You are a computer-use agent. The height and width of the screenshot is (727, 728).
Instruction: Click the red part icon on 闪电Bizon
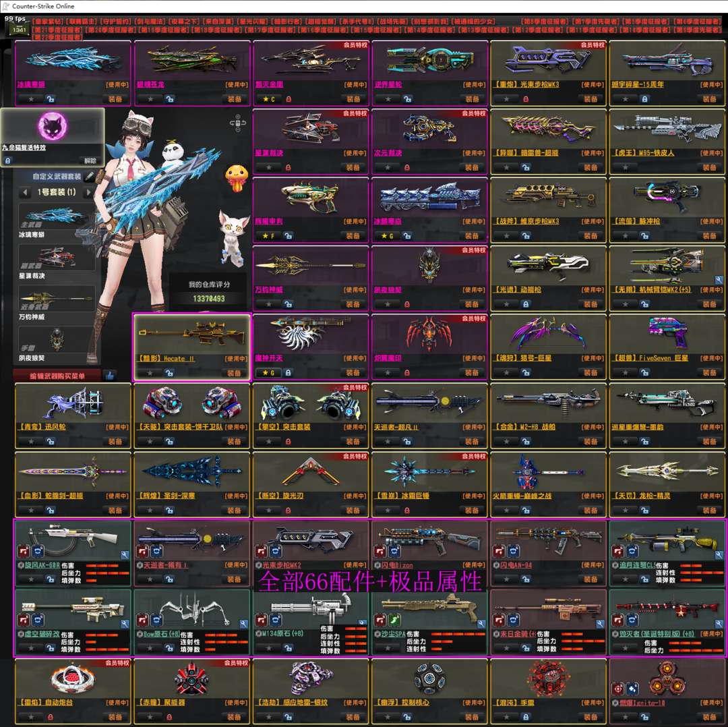point(380,552)
